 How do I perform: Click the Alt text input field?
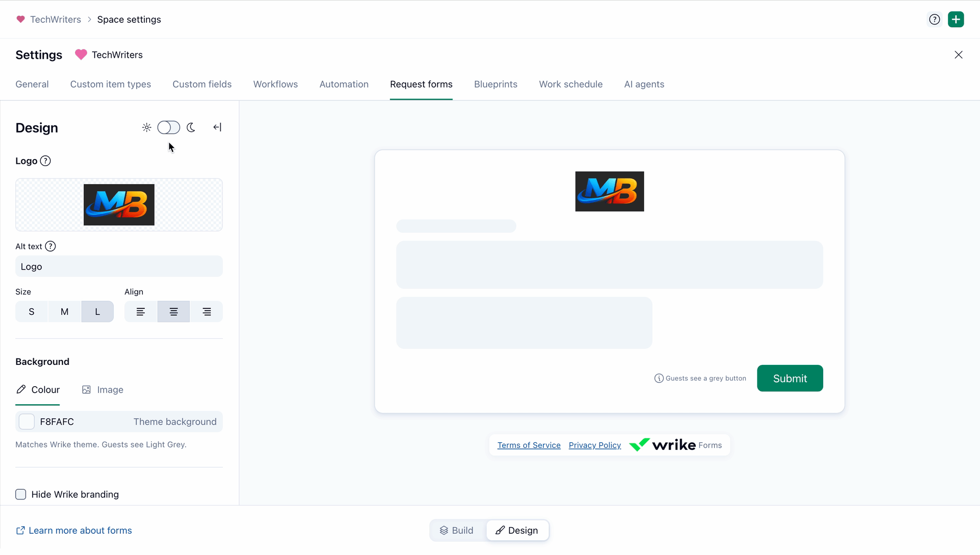point(119,266)
